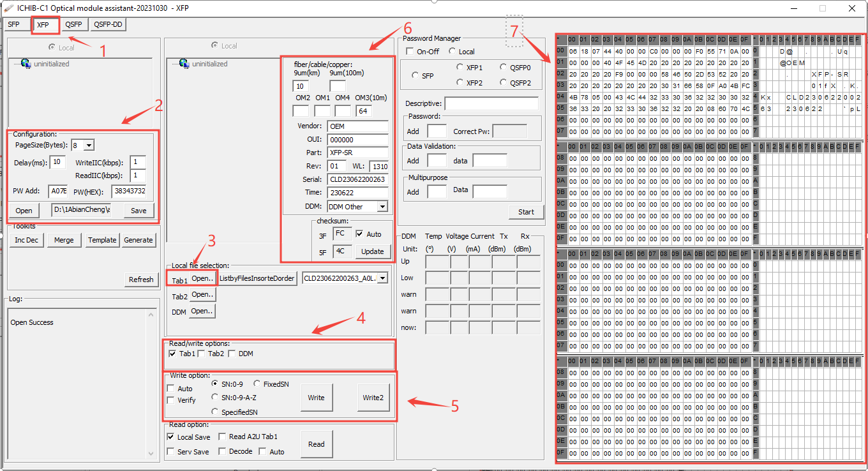Click the Write2 button

(373, 397)
